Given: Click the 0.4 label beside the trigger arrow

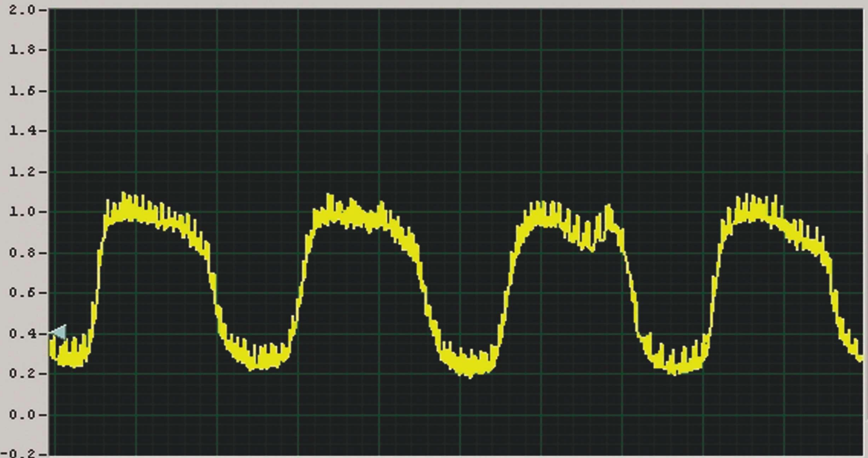Looking at the screenshot, I should tap(21, 333).
